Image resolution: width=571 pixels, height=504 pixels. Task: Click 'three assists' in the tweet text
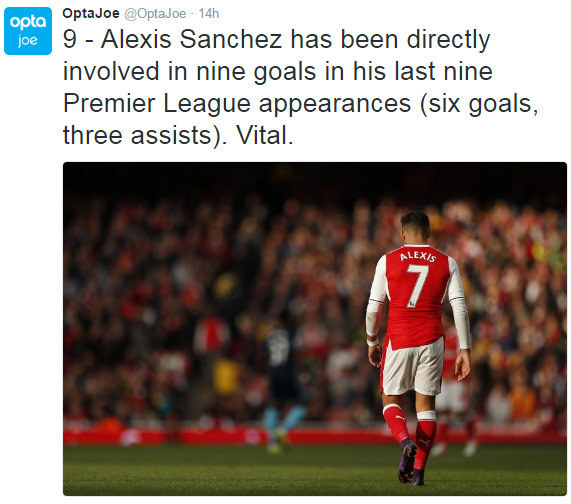click(x=137, y=135)
